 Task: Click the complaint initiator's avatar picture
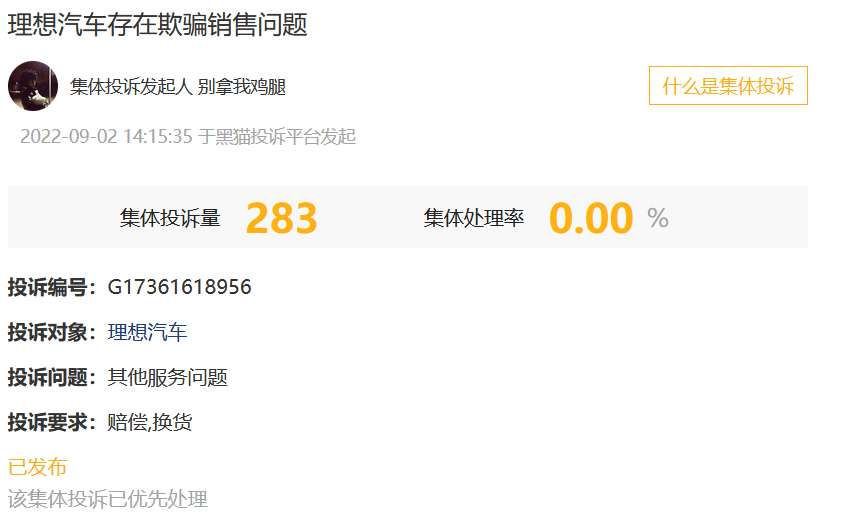[33, 86]
